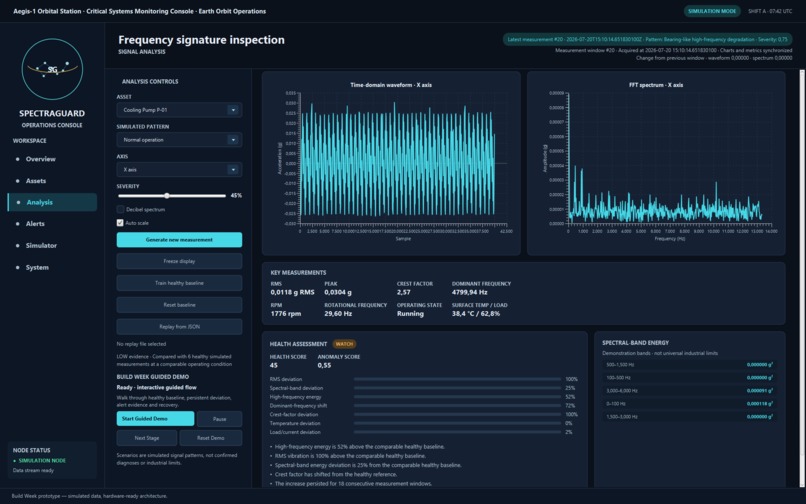Click the WATCH health status badge
Viewport: 806px width, 504px height.
click(344, 344)
